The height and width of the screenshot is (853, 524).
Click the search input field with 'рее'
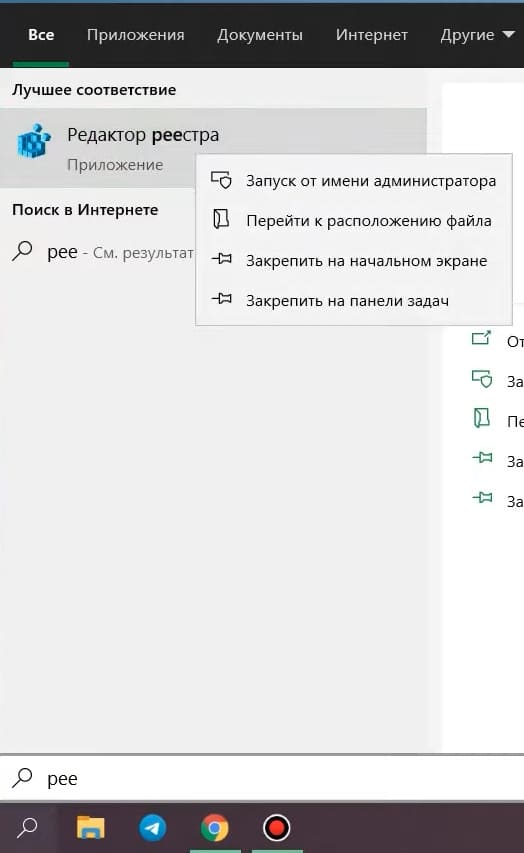pyautogui.click(x=262, y=778)
